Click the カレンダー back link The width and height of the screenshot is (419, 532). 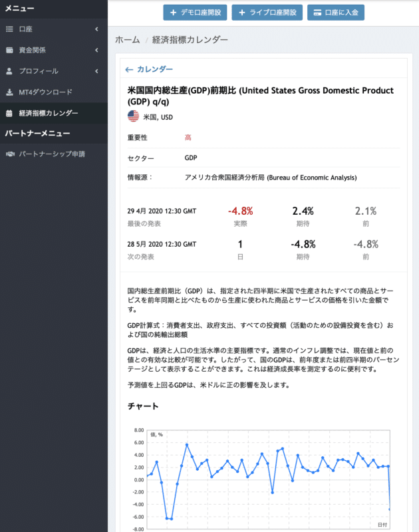pos(149,70)
